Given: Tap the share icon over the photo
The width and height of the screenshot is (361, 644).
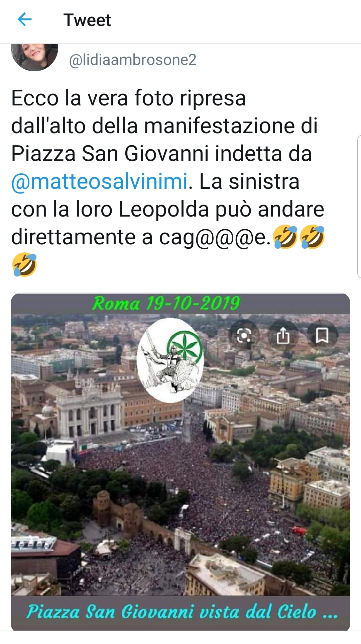Looking at the screenshot, I should [x=283, y=335].
